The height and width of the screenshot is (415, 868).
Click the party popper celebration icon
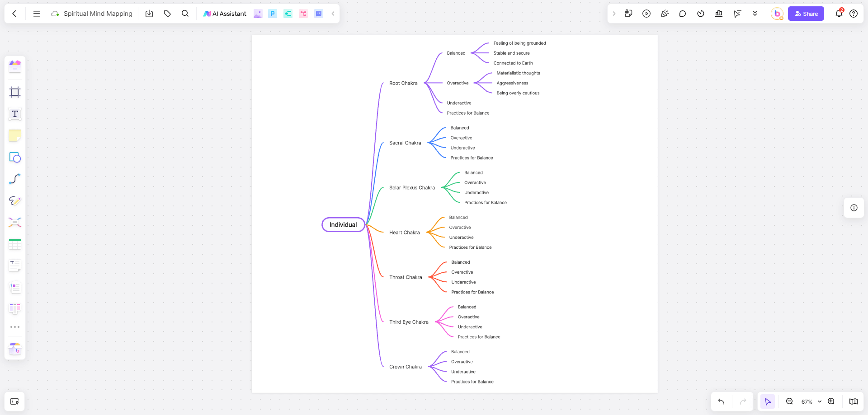665,14
